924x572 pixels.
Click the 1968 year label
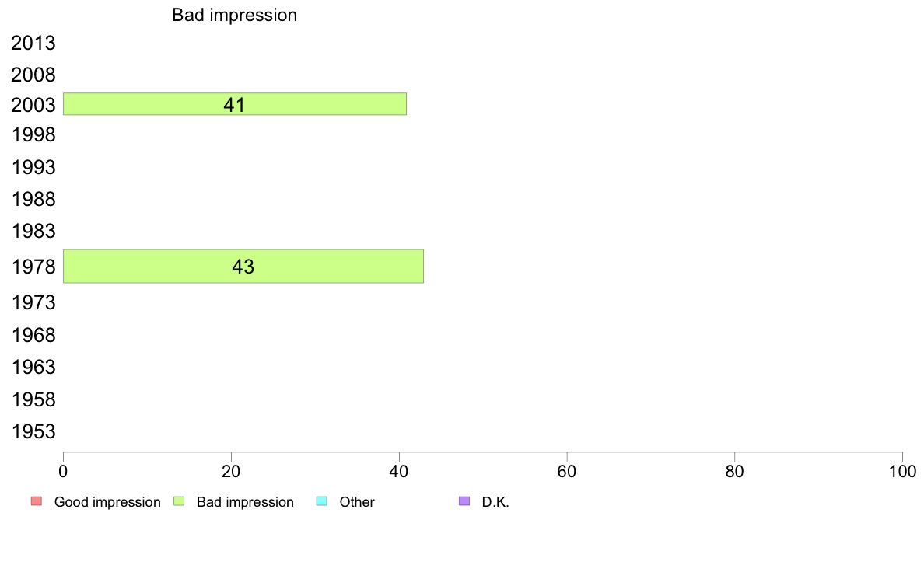coord(33,335)
